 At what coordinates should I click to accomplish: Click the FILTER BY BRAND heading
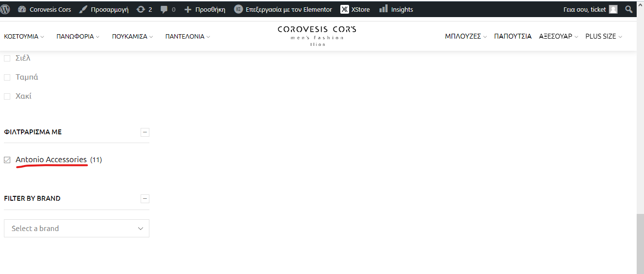pyautogui.click(x=32, y=198)
